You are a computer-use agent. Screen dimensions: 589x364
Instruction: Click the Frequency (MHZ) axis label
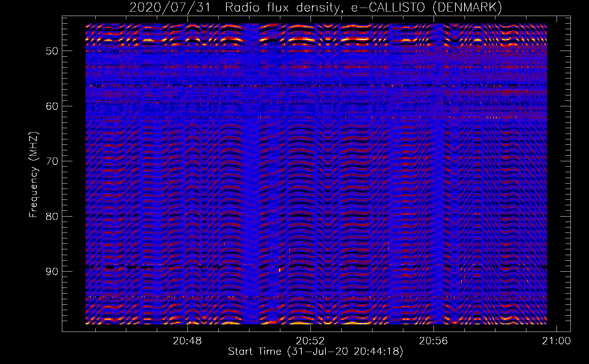[x=33, y=175]
